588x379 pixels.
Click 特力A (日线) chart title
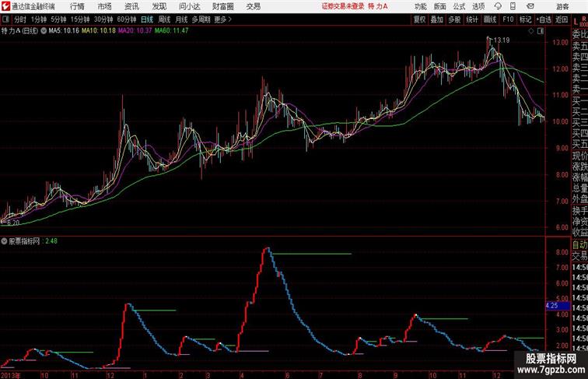[20, 31]
